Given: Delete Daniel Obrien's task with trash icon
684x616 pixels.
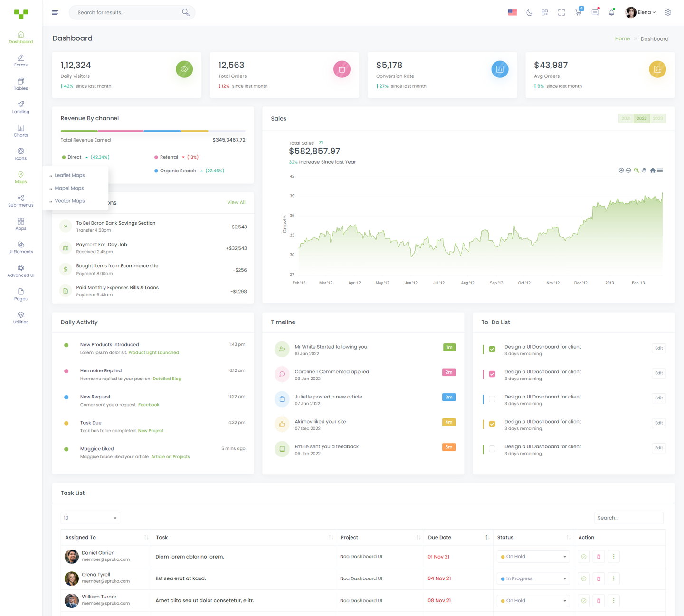Looking at the screenshot, I should coord(598,557).
